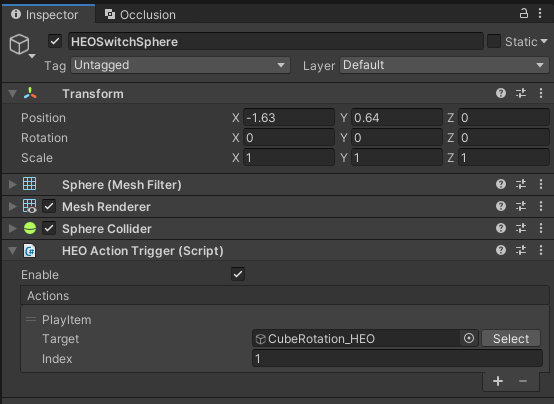The width and height of the screenshot is (554, 404).
Task: Switch to the Occlusion tab
Action: pos(140,14)
